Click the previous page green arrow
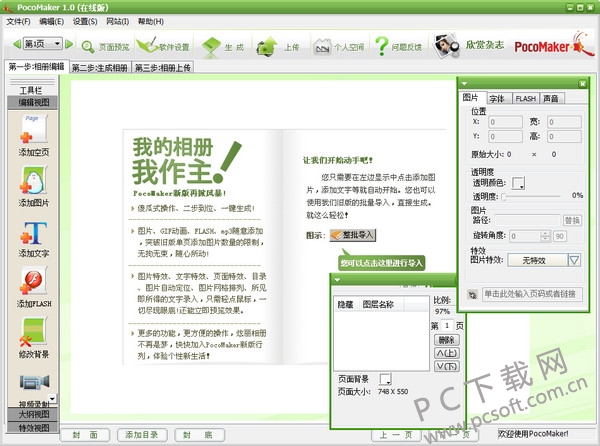 coord(17,44)
